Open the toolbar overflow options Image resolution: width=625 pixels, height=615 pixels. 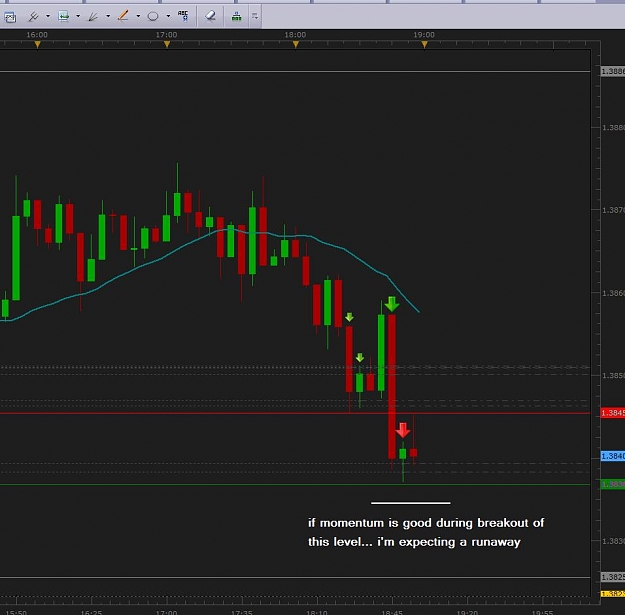255,16
